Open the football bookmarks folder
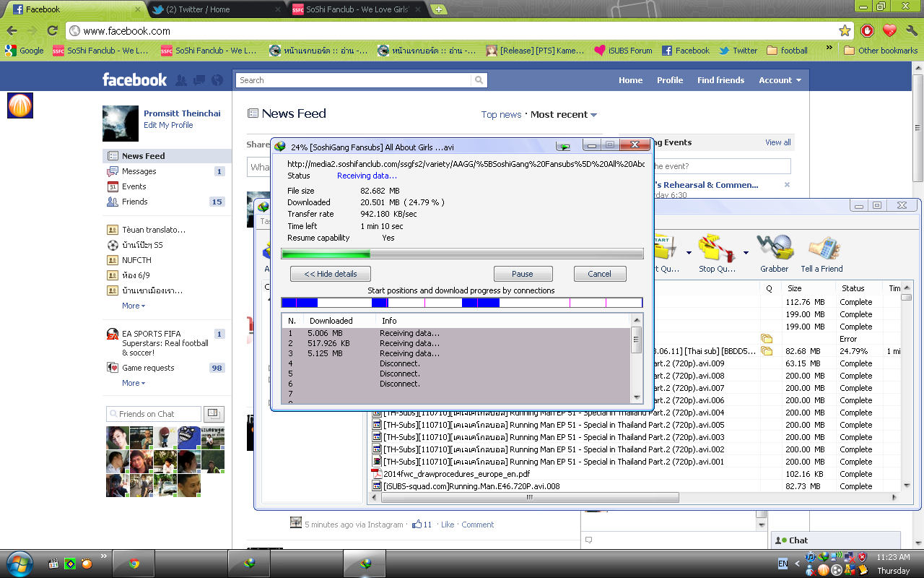 787,51
